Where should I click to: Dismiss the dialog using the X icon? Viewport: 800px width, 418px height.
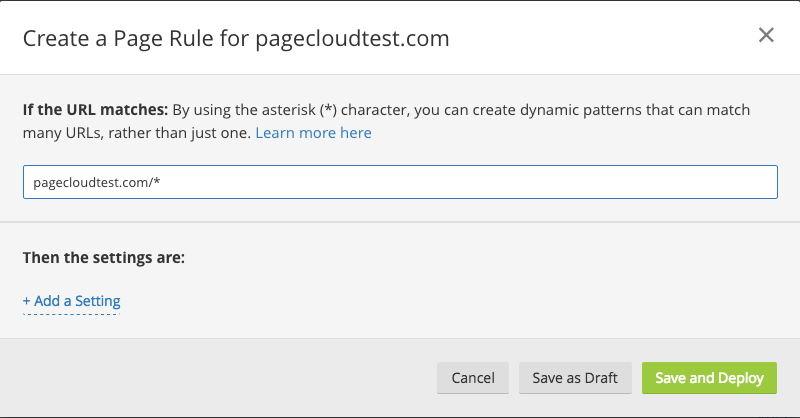[x=766, y=36]
